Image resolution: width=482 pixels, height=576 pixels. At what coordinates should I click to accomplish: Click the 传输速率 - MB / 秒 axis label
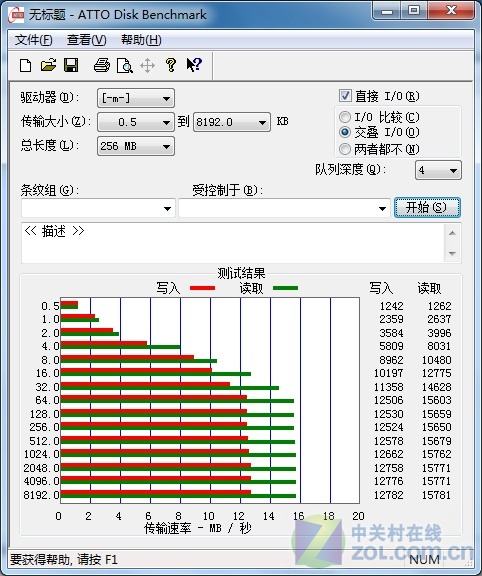pos(198,528)
